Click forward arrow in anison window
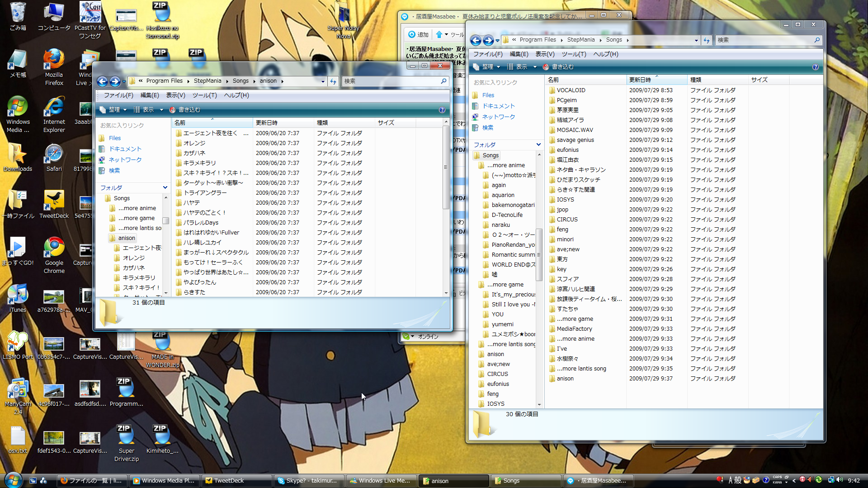This screenshot has width=868, height=488. point(115,81)
